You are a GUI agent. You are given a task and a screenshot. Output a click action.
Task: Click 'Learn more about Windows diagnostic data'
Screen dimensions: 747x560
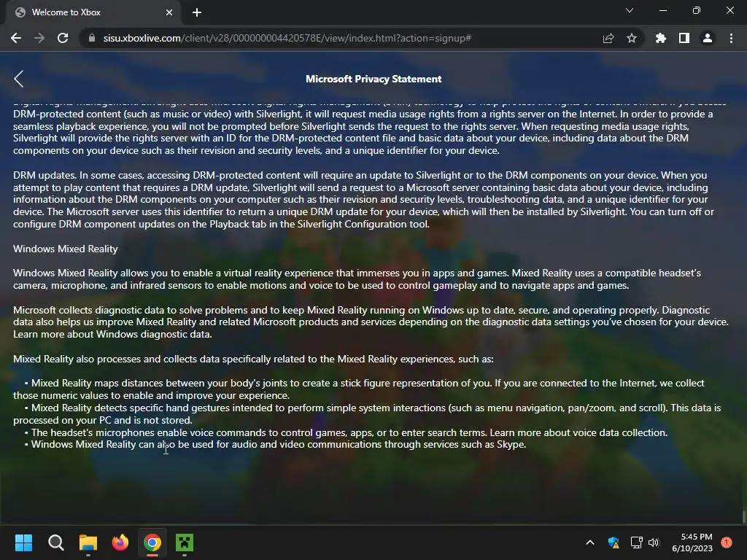click(x=112, y=334)
